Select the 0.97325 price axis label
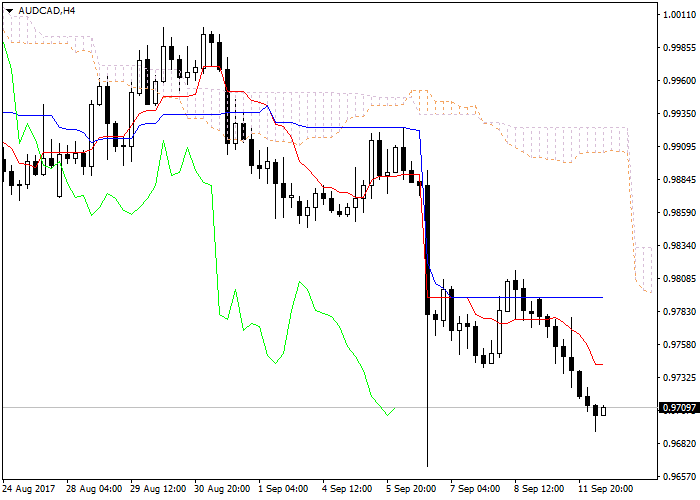 pyautogui.click(x=679, y=378)
